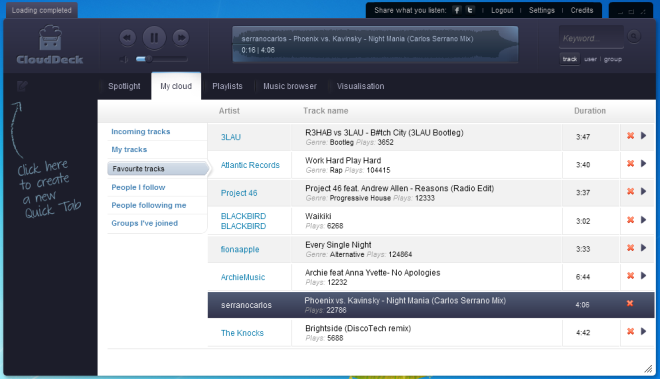Open Groups I've joined
Screen dimensions: 660x379
pos(144,223)
